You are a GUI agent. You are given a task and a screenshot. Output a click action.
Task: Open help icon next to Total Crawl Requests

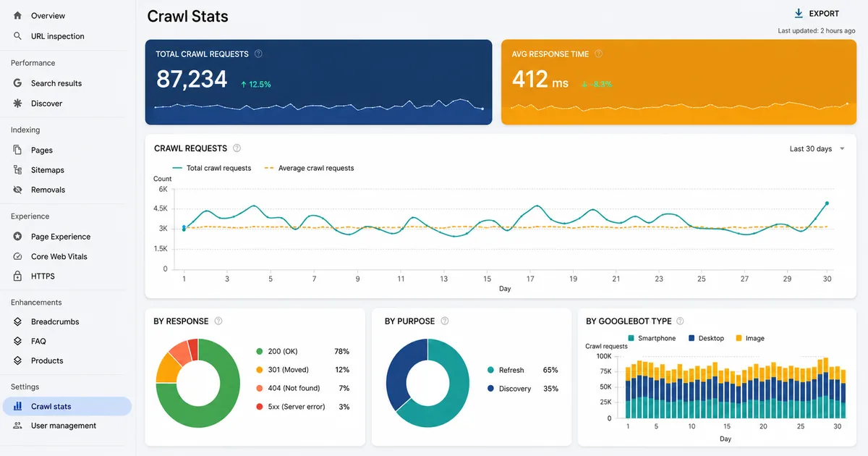coord(258,54)
